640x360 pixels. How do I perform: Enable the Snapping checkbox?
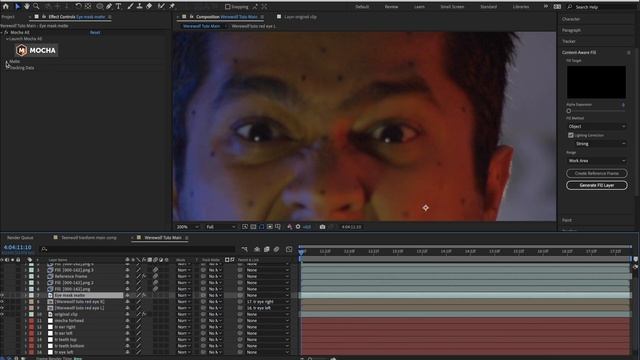228,7
